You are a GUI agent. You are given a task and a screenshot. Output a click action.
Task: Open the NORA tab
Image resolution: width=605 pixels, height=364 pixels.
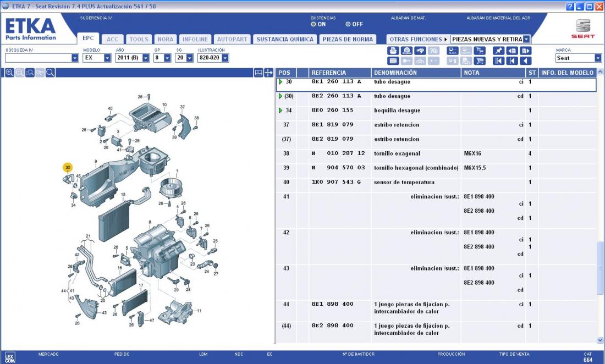pyautogui.click(x=166, y=40)
